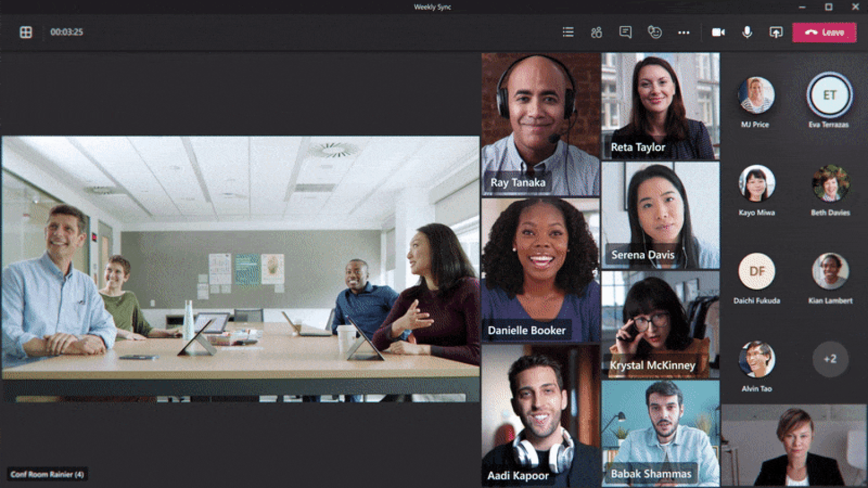Viewport: 868px width, 488px height.
Task: Select Eva Terrazas ET avatar
Action: coord(830,95)
